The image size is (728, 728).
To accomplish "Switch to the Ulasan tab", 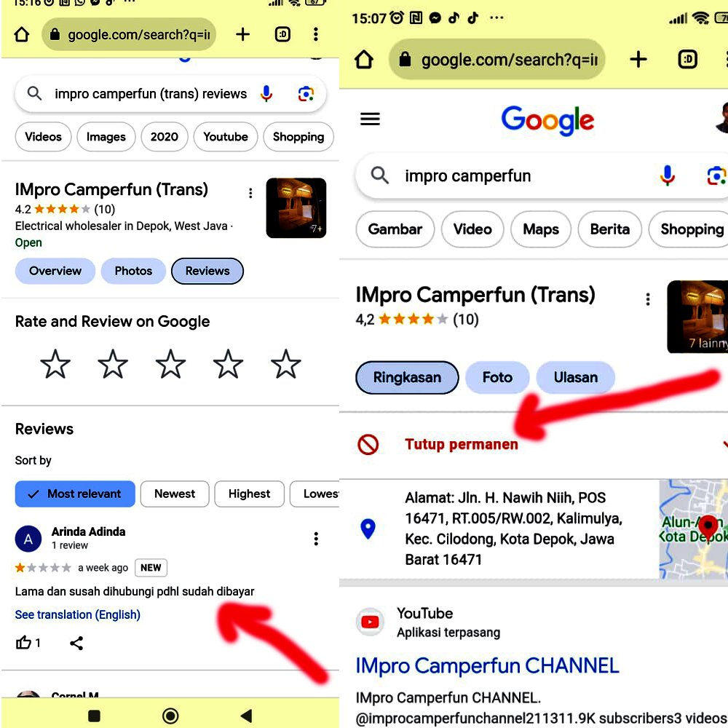I will (x=575, y=378).
